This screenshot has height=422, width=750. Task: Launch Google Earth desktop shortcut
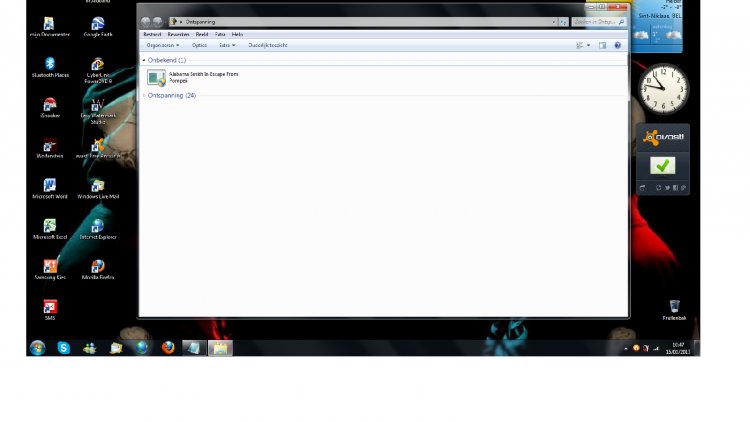click(x=98, y=27)
